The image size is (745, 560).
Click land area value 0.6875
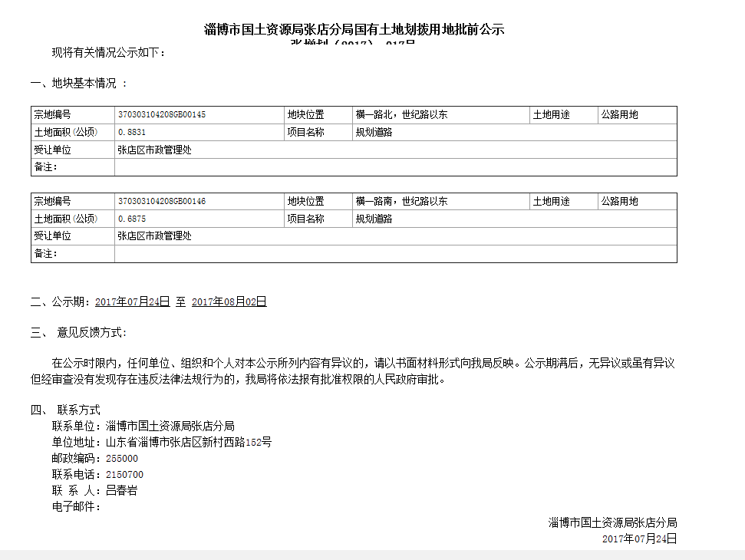tap(132, 219)
